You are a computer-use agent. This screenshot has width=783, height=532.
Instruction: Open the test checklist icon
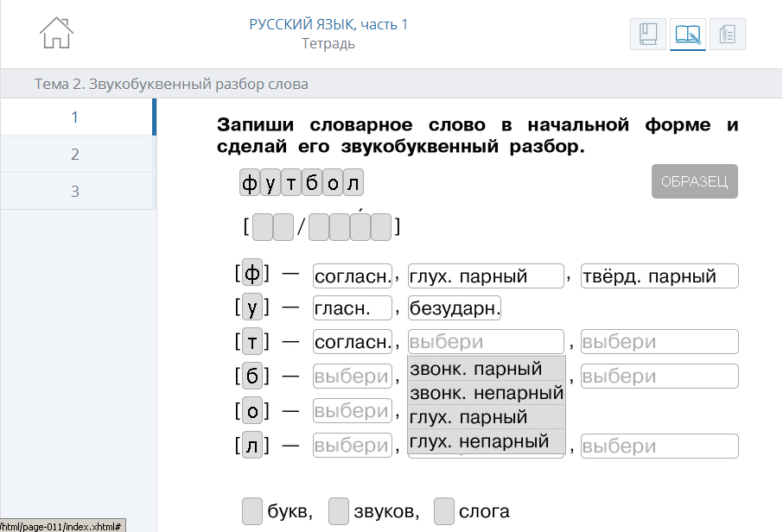click(x=728, y=35)
